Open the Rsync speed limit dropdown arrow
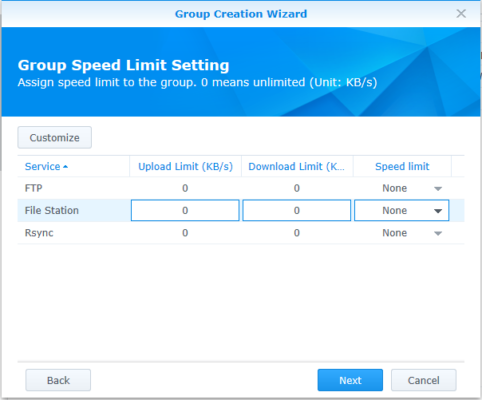The width and height of the screenshot is (482, 400). (x=438, y=233)
